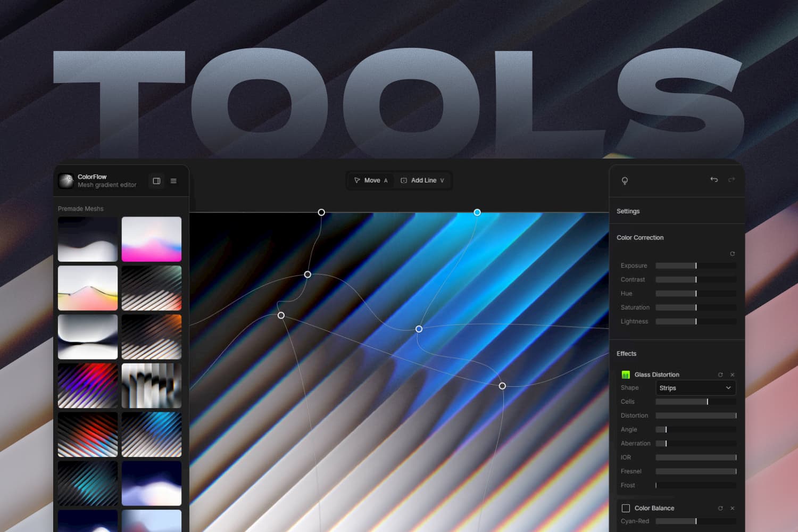Open the Shape dropdown set to Strips
Viewport: 798px width, 532px height.
click(x=696, y=388)
